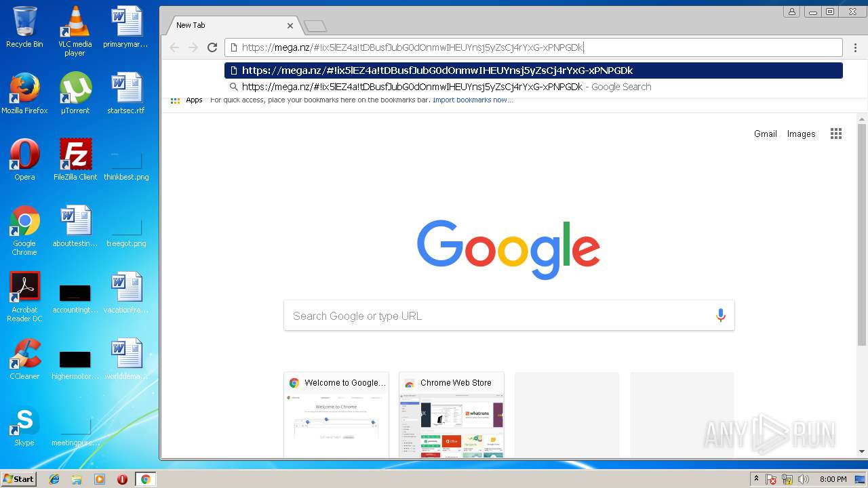Open the Google apps grid icon
This screenshot has width=868, height=488.
(836, 134)
